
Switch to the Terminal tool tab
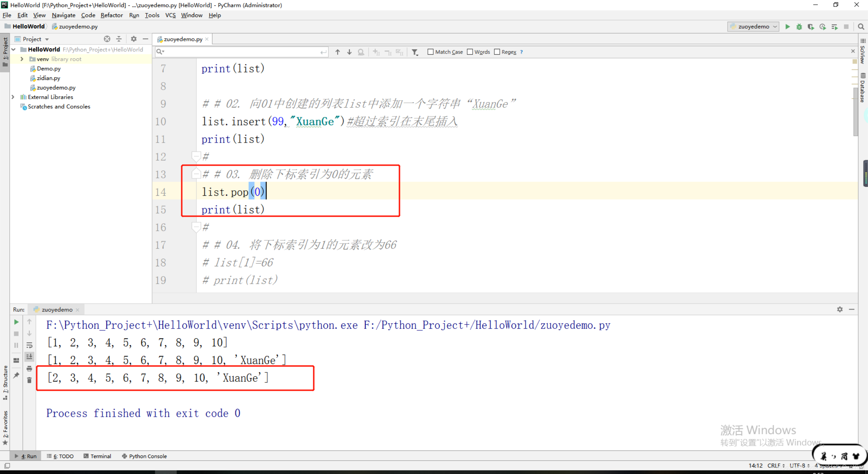(x=97, y=456)
